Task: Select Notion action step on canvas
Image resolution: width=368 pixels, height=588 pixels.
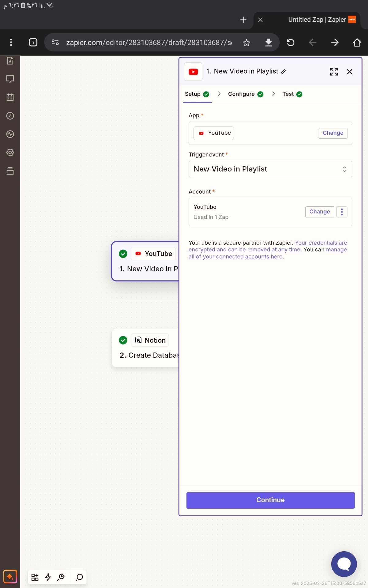Action: click(145, 348)
